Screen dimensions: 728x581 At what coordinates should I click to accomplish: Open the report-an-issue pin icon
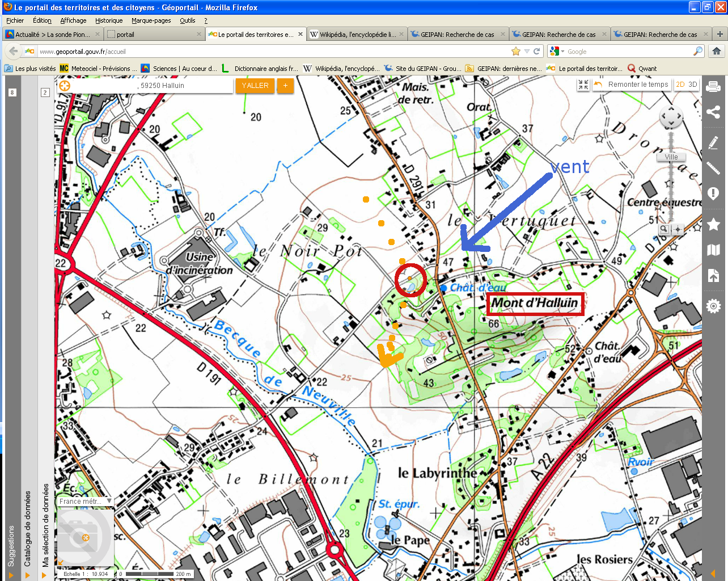coord(713,194)
